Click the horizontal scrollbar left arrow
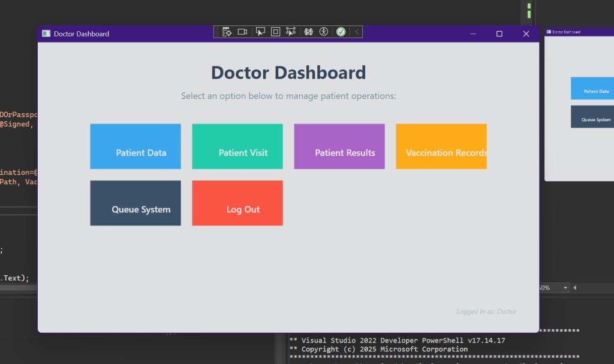The height and width of the screenshot is (364, 614). coord(575,288)
